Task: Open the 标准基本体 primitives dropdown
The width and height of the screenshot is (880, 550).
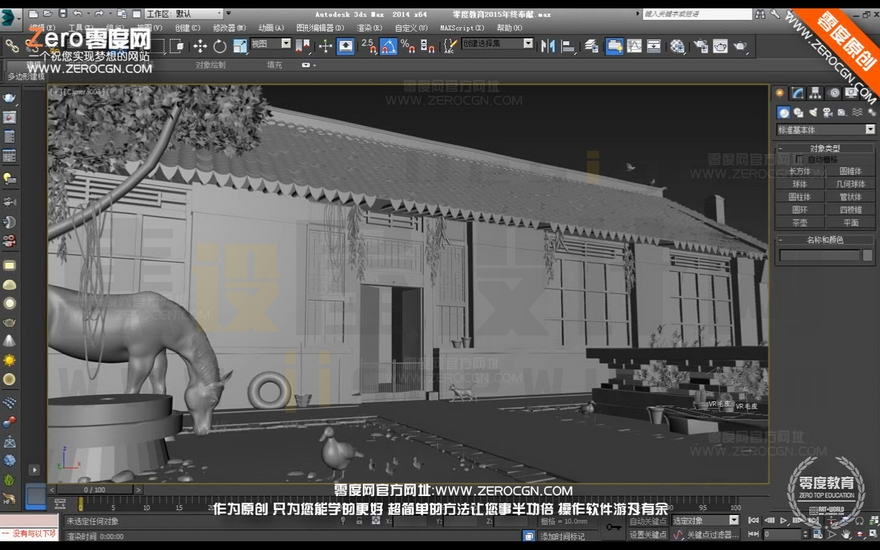Action: point(825,130)
